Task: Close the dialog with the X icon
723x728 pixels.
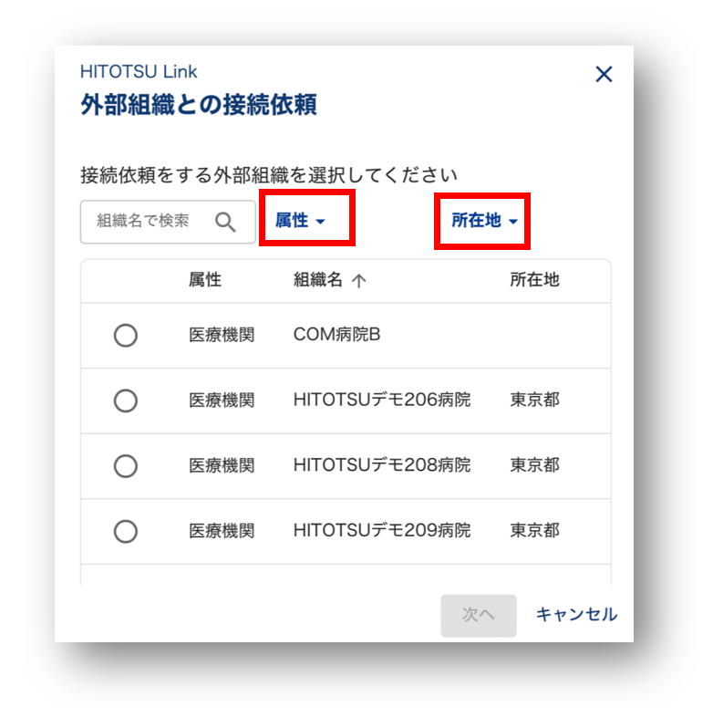Action: coord(604,74)
